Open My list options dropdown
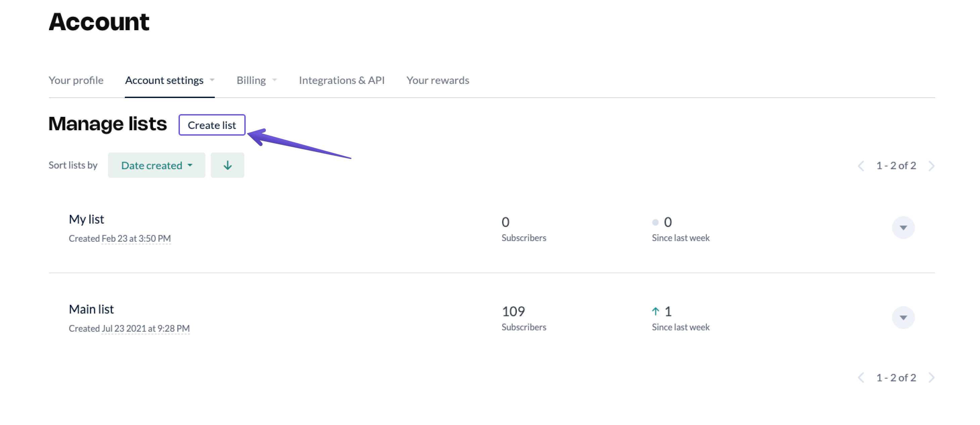The height and width of the screenshot is (425, 980). 903,228
